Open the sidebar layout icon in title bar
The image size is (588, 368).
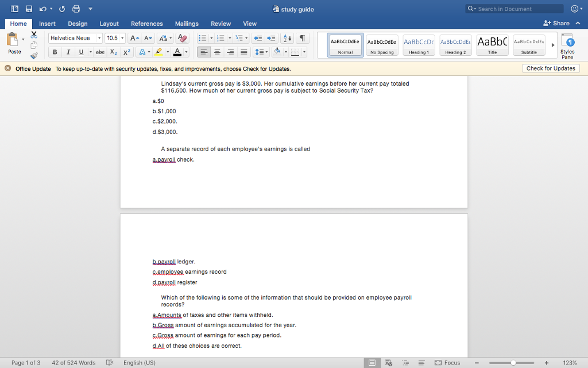pyautogui.click(x=14, y=9)
